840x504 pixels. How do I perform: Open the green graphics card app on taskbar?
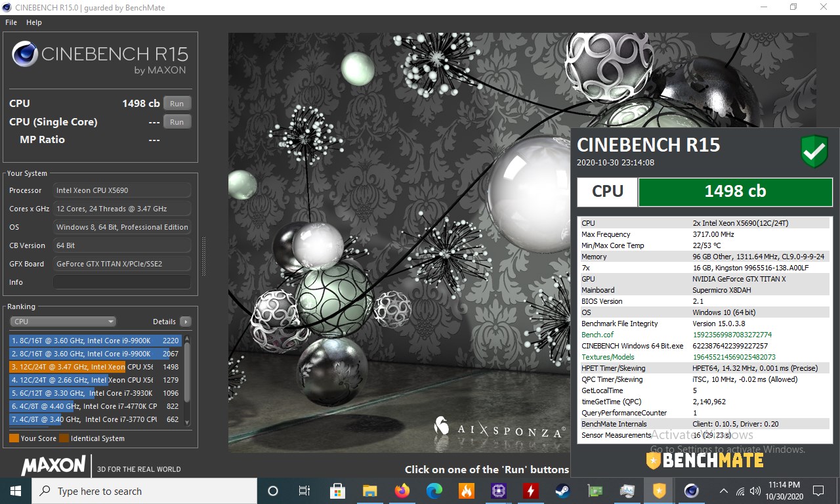pos(595,491)
